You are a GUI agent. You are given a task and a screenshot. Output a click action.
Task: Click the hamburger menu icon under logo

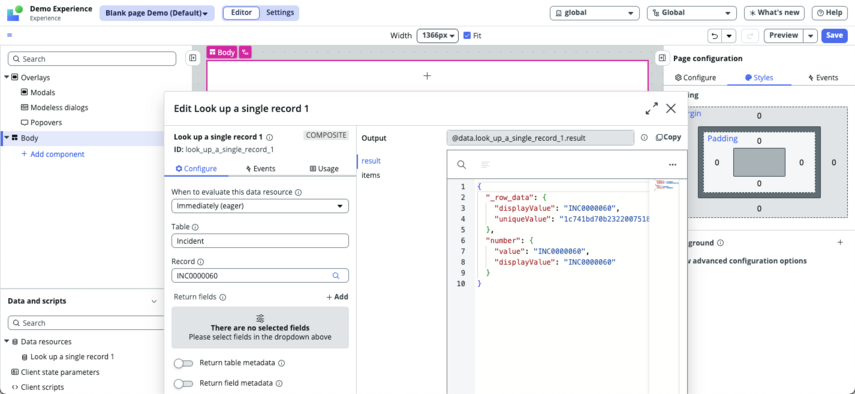(10, 35)
